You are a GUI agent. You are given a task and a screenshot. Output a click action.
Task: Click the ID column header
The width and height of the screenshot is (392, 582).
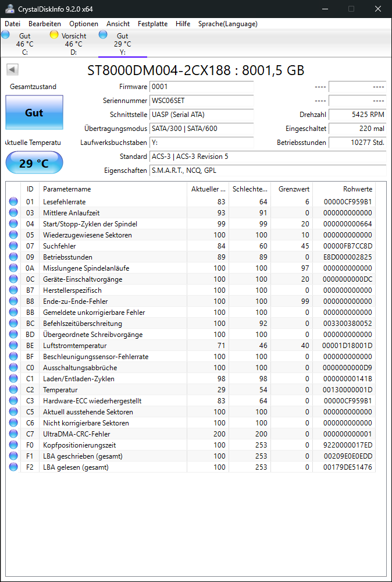point(30,189)
